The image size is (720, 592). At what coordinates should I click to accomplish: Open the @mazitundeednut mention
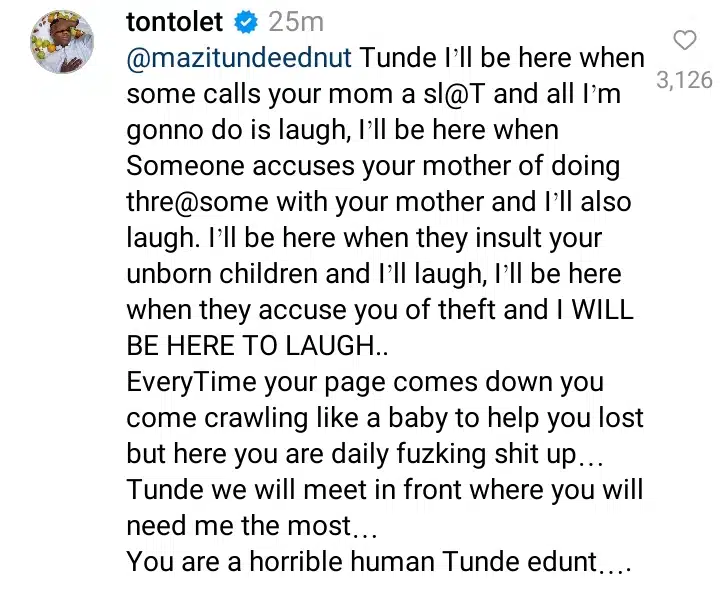[238, 59]
